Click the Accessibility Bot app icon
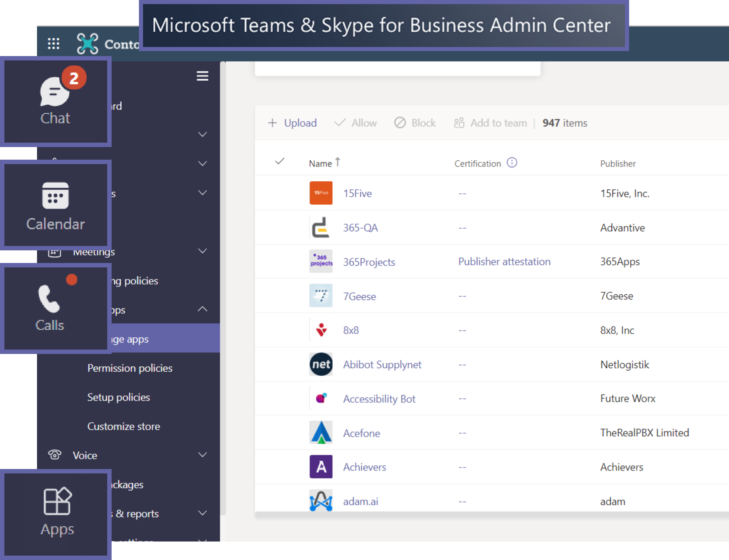Screen dimensions: 729x560 tap(321, 398)
